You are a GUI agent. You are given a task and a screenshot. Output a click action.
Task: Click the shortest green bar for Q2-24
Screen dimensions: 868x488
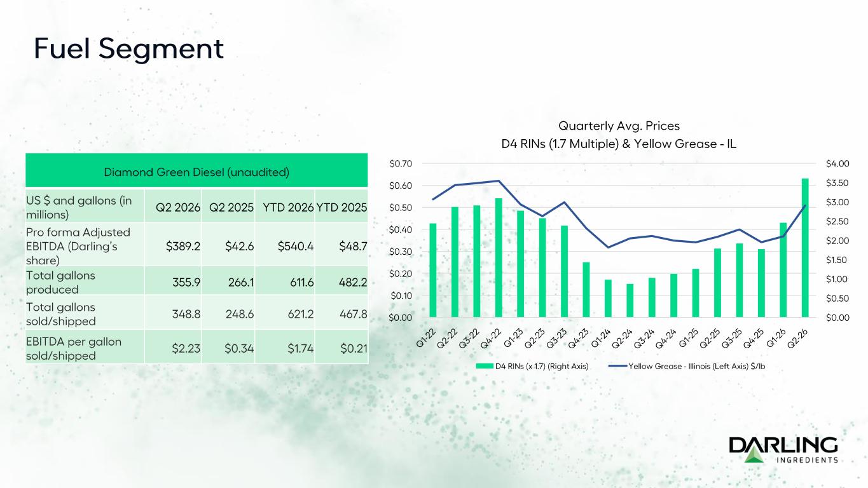(630, 301)
